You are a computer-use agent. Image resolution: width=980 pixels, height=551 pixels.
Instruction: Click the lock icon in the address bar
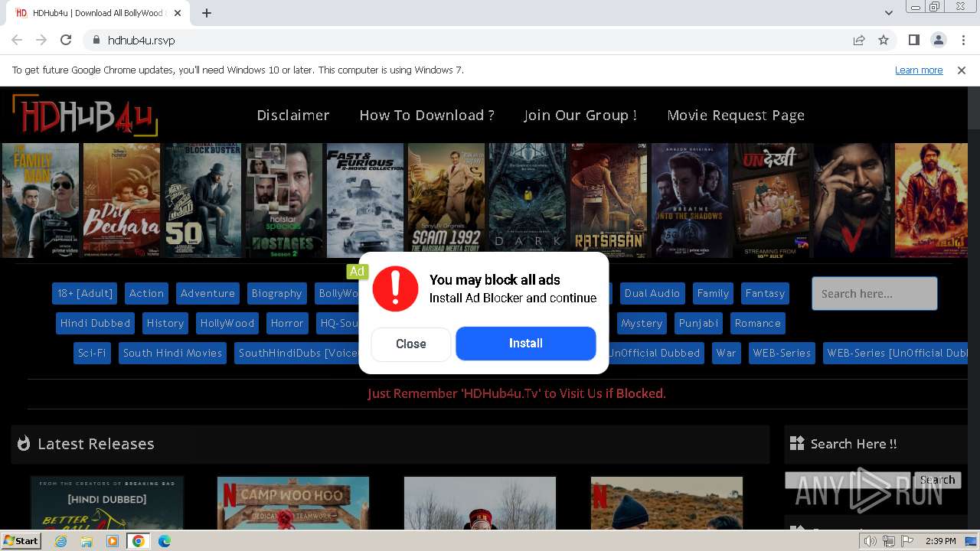tap(96, 40)
